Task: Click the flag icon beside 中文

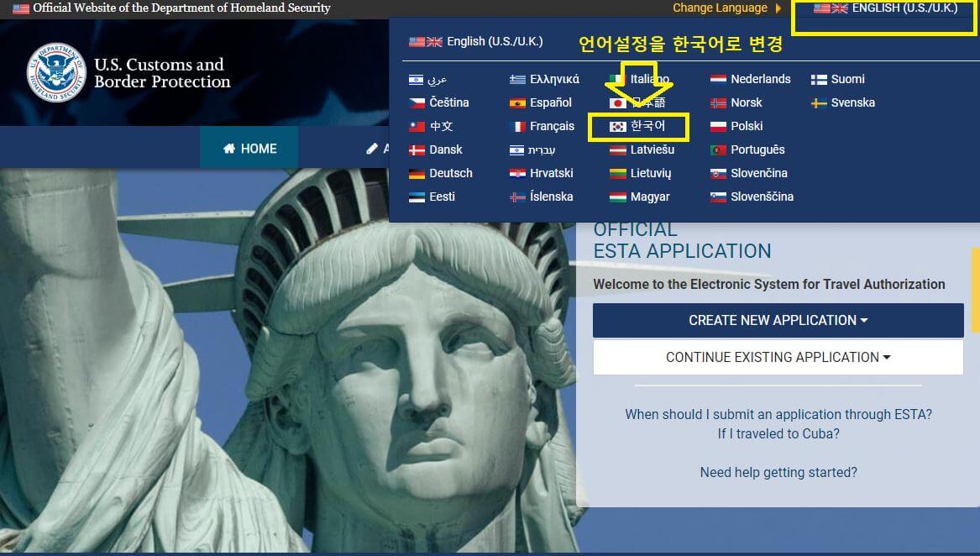Action: [417, 126]
